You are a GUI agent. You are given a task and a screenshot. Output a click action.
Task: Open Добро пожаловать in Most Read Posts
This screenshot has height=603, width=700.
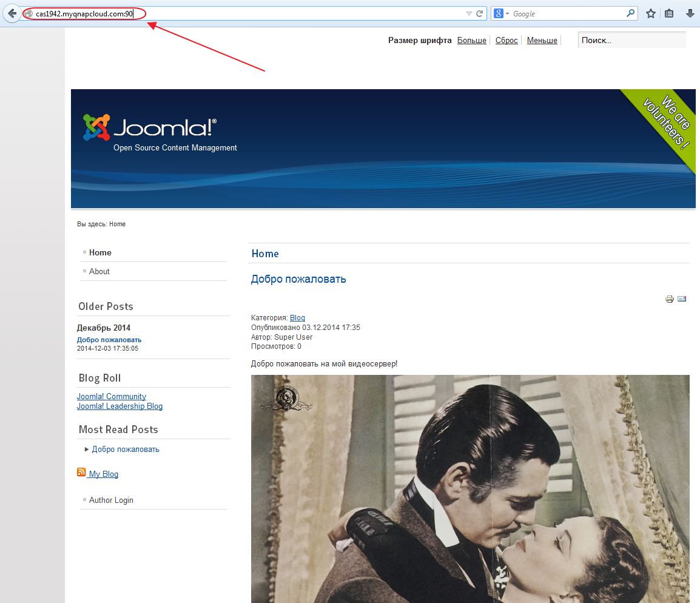click(126, 450)
